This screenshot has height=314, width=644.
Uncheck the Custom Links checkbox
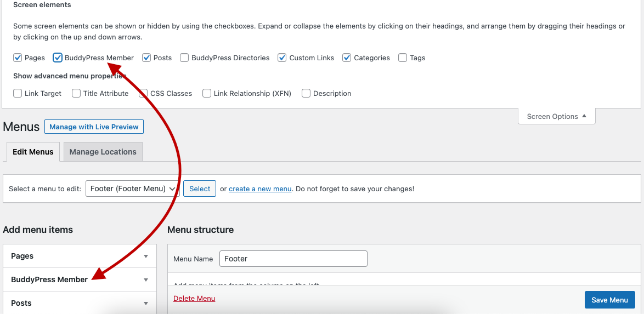(282, 58)
